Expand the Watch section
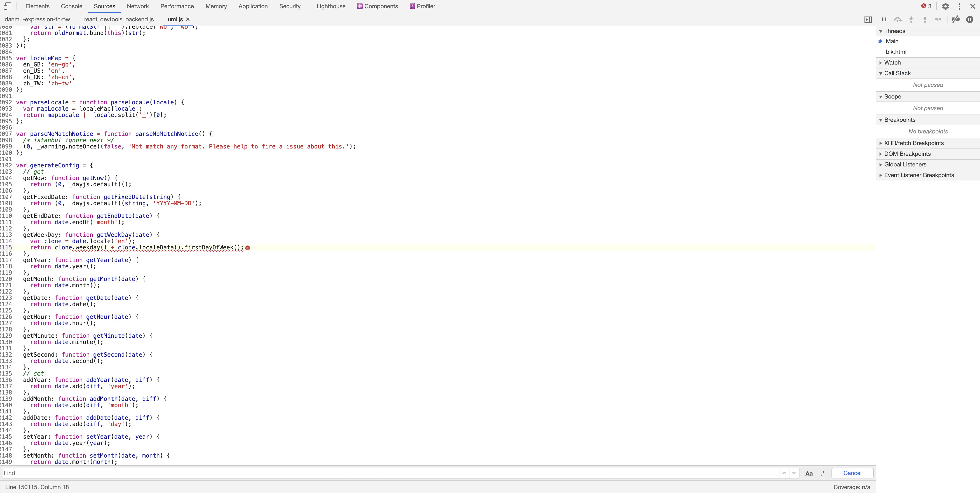The height and width of the screenshot is (493, 980). [x=892, y=62]
